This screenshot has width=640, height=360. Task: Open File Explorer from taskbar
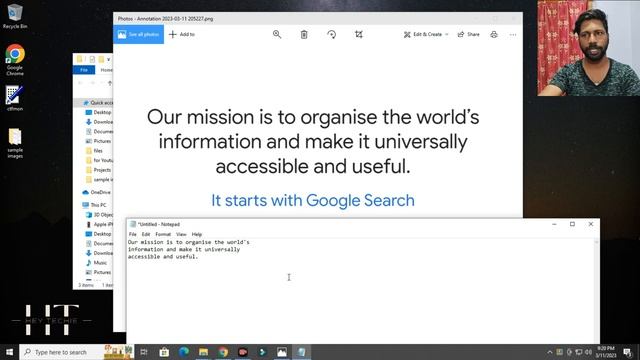[x=203, y=352]
